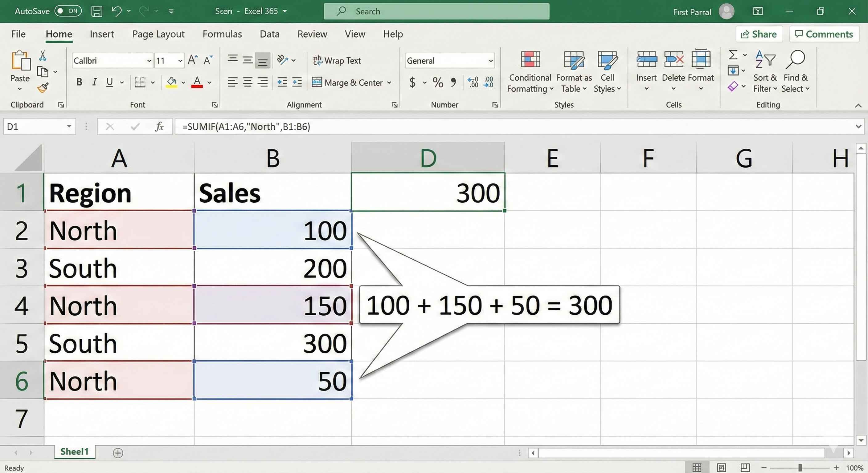Switch to the Formulas ribbon tab
This screenshot has width=868, height=473.
222,34
